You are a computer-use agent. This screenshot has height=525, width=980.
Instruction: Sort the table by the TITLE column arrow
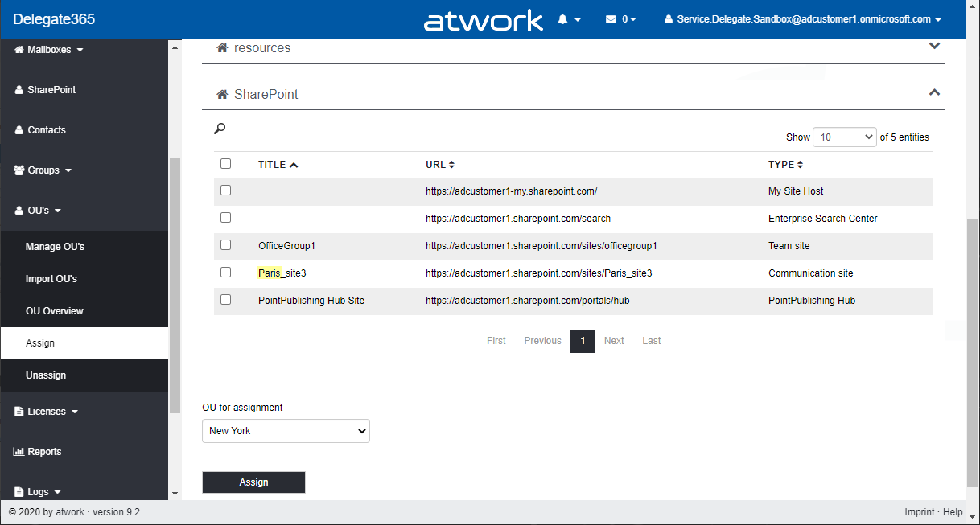294,165
